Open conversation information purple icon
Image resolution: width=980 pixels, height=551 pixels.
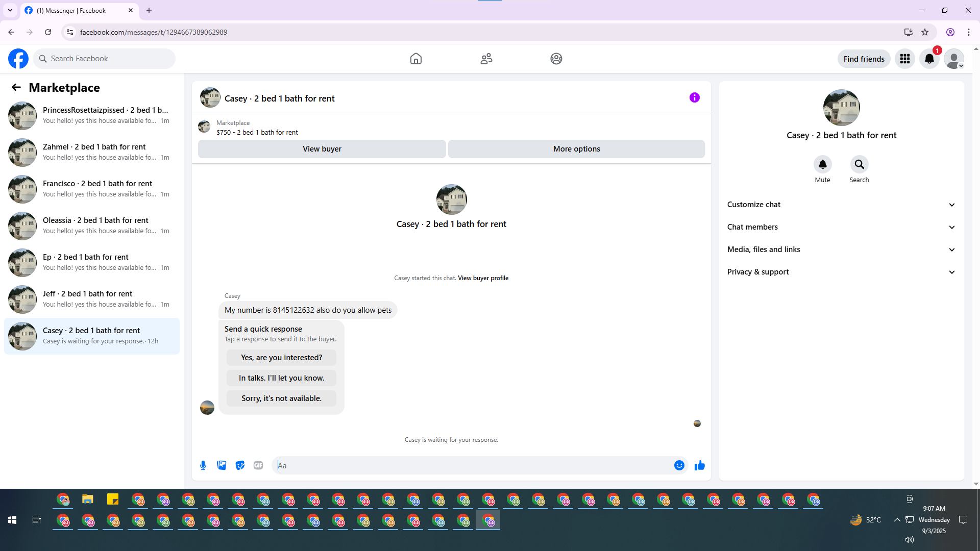point(695,97)
